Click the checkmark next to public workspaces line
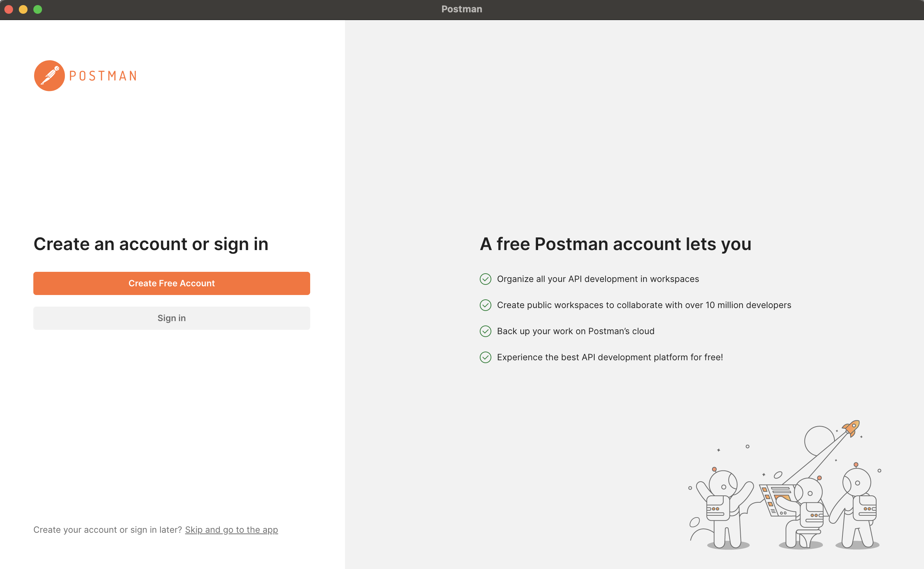 click(485, 305)
